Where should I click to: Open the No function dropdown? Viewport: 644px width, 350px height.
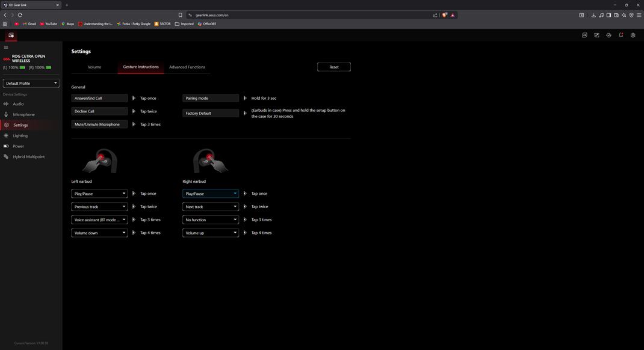coord(211,220)
